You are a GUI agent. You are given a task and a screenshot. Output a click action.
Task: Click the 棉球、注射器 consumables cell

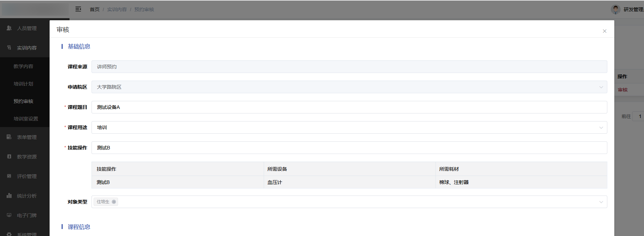point(521,182)
